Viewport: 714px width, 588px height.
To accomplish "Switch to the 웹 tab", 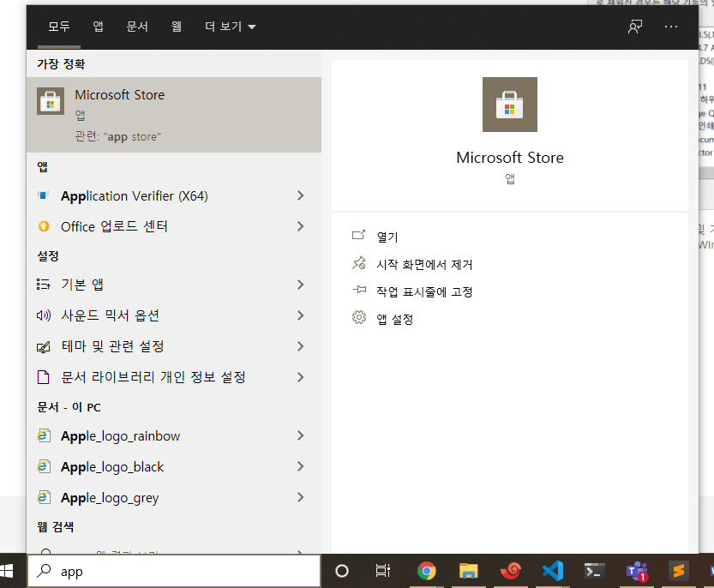I will point(177,27).
